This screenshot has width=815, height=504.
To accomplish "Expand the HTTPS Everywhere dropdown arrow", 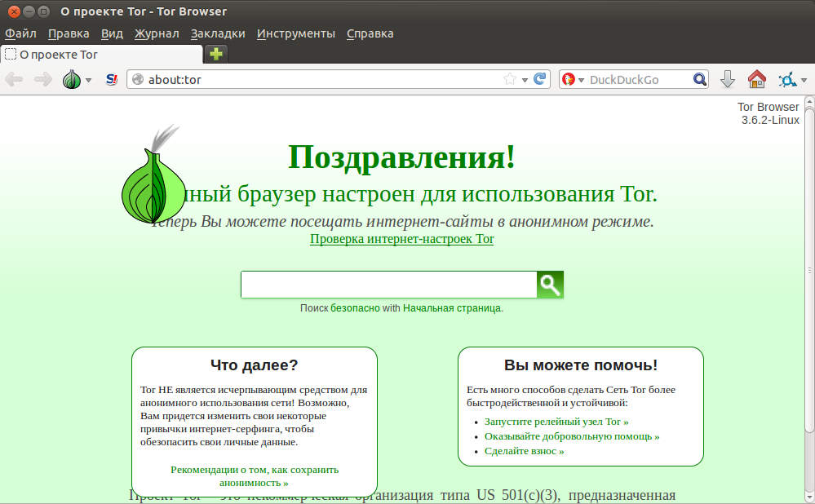I will (804, 80).
